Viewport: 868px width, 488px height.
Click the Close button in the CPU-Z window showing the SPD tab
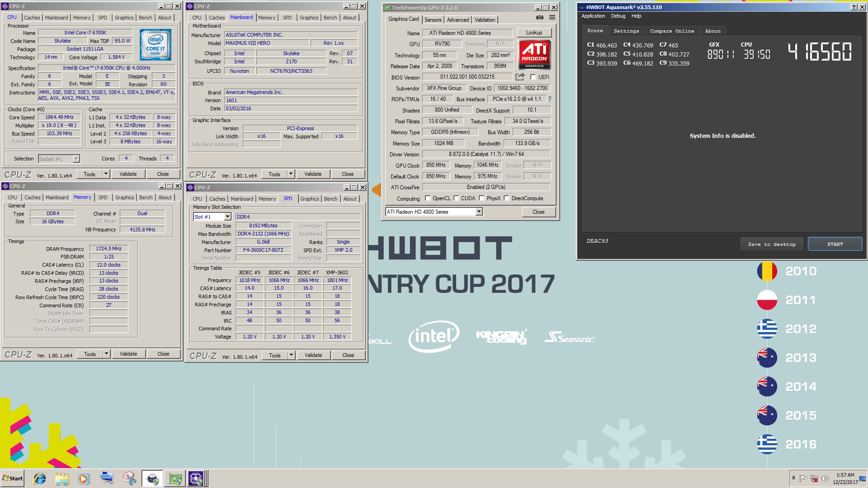(x=348, y=355)
